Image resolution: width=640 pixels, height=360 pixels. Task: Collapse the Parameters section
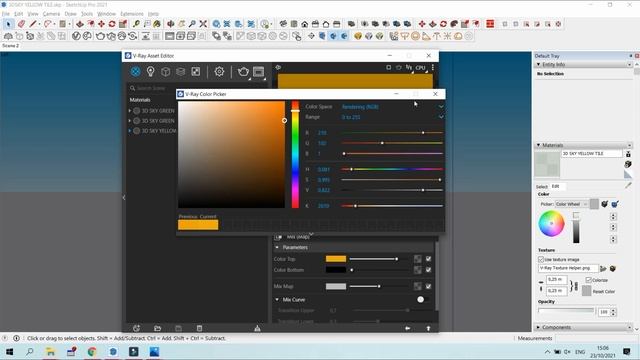(277, 247)
